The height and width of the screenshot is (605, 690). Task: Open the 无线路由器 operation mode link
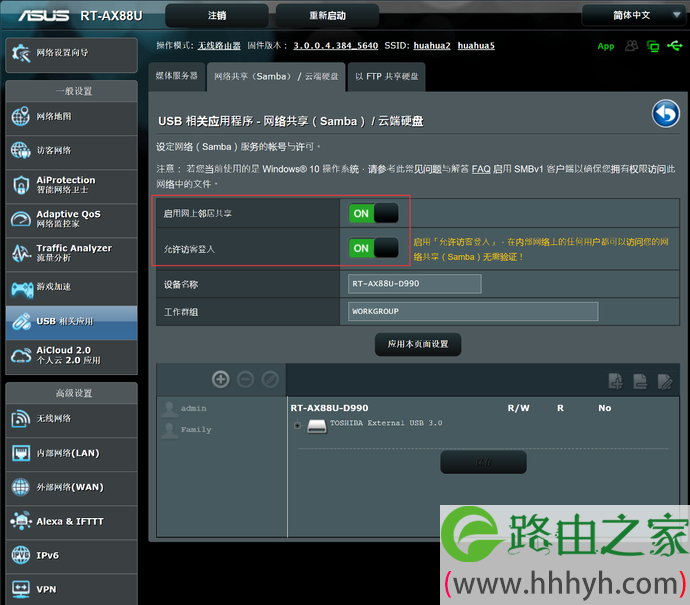[219, 46]
